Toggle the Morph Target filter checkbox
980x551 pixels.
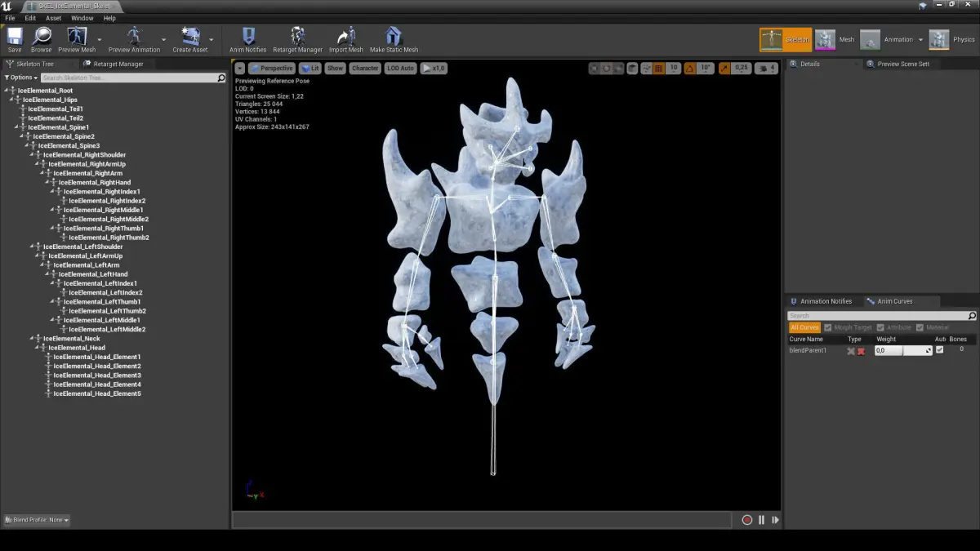pos(828,327)
